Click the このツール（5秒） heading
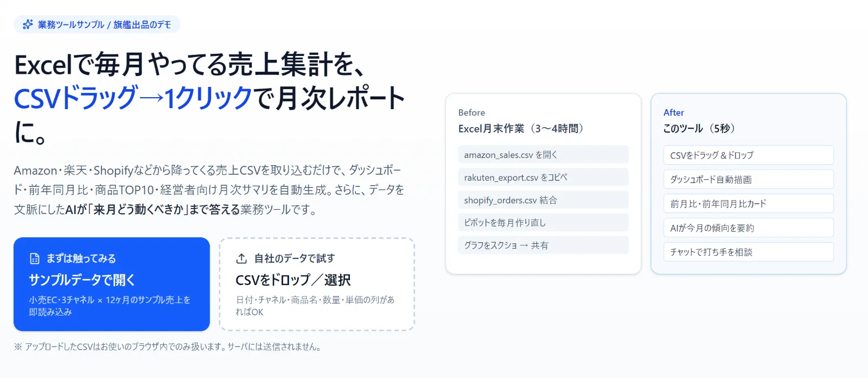Image resolution: width=868 pixels, height=378 pixels. tap(701, 129)
